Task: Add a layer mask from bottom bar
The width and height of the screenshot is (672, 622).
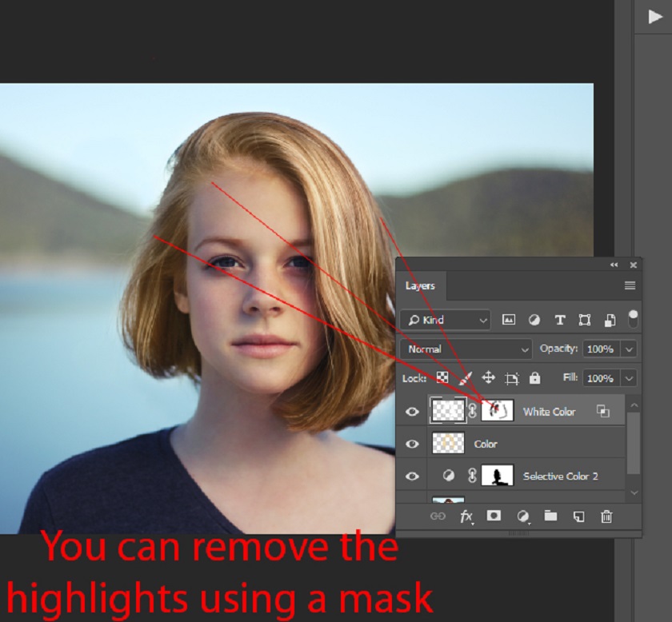Action: coord(494,516)
